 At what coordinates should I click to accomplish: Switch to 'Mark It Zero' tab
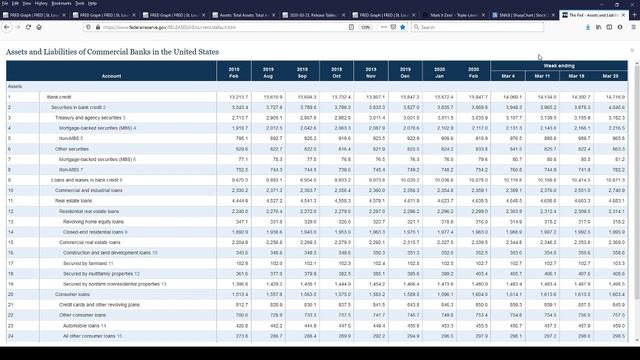(x=453, y=15)
